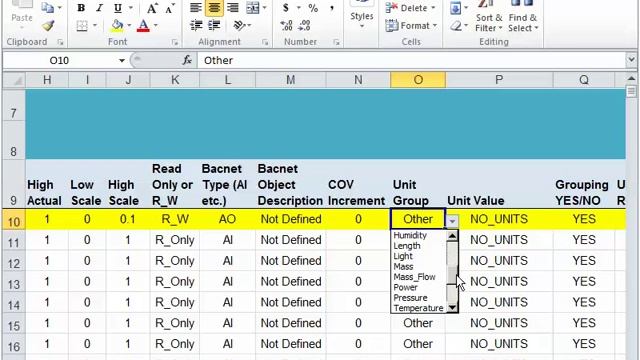Click R_W cell in row 10

click(175, 219)
